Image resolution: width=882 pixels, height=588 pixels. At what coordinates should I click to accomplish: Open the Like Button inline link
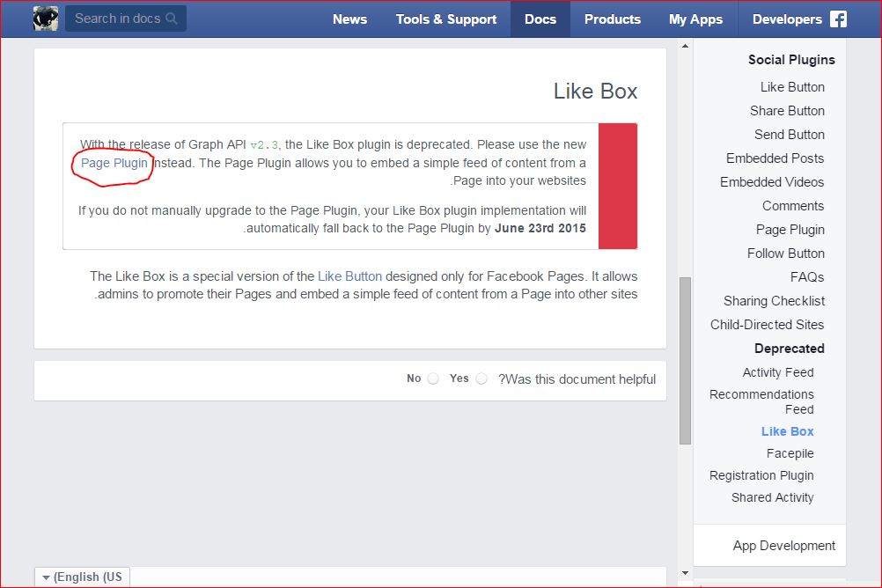pos(349,276)
